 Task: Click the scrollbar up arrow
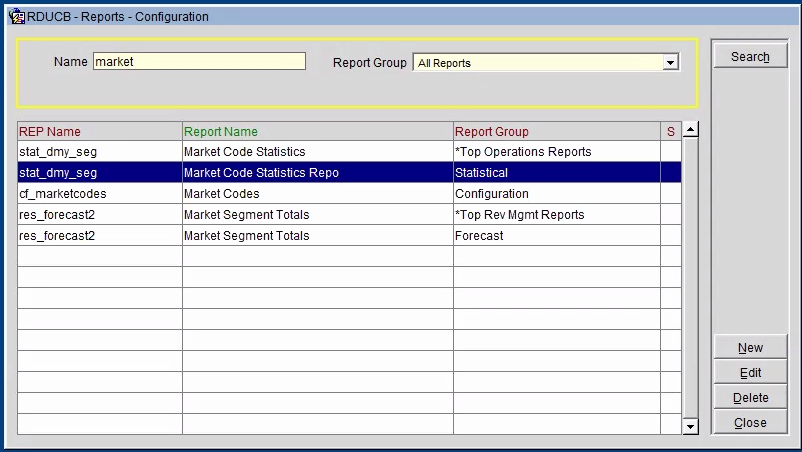(x=690, y=129)
